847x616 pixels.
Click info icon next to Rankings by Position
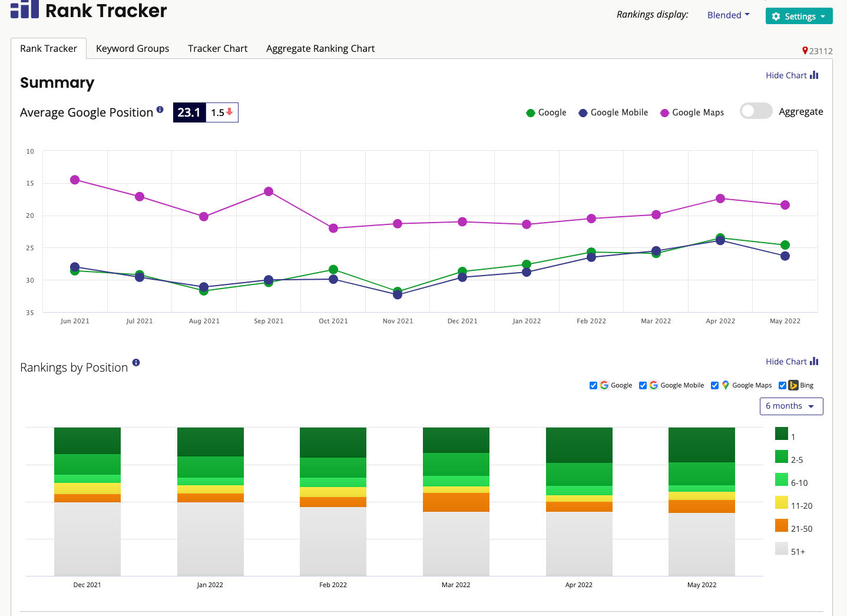tap(136, 363)
